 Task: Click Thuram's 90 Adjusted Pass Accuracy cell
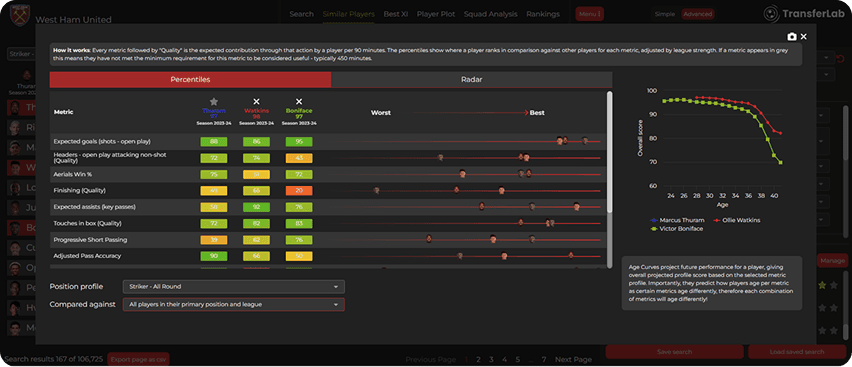[x=214, y=256]
